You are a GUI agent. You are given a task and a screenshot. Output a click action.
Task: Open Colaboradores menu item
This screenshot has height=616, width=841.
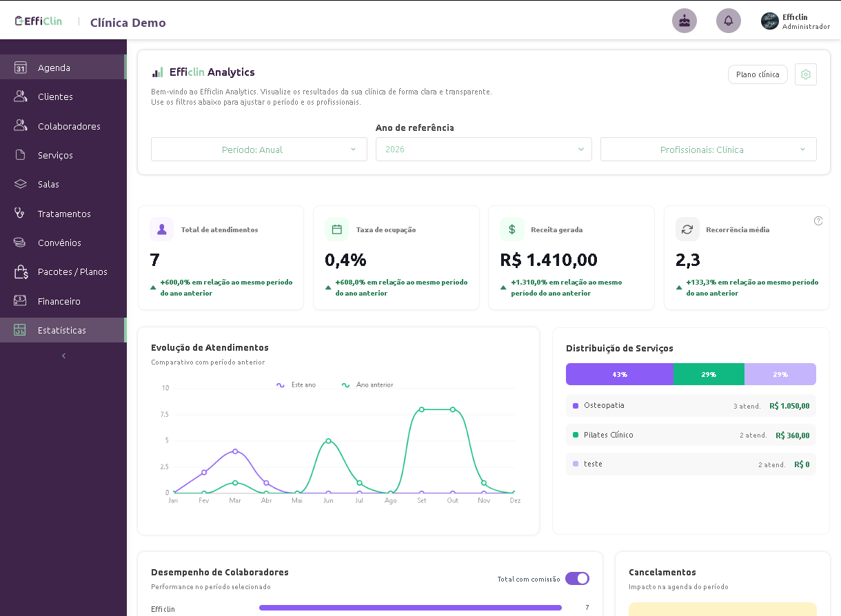point(63,126)
